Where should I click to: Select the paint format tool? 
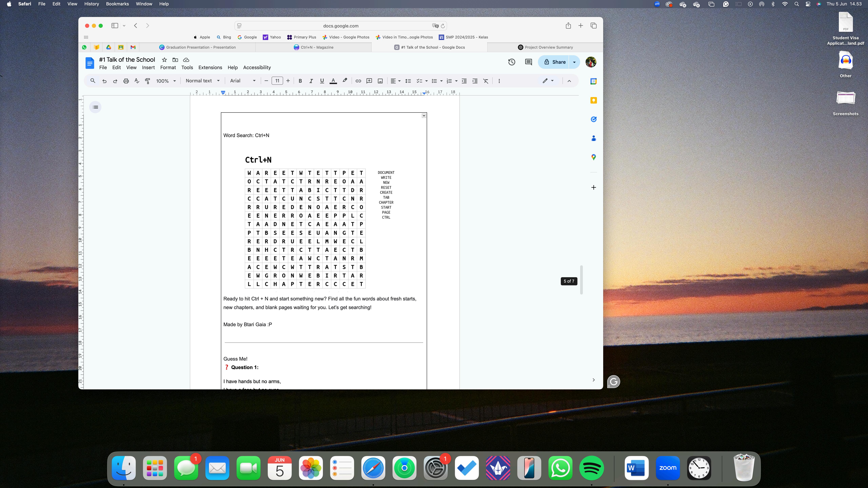pyautogui.click(x=148, y=81)
